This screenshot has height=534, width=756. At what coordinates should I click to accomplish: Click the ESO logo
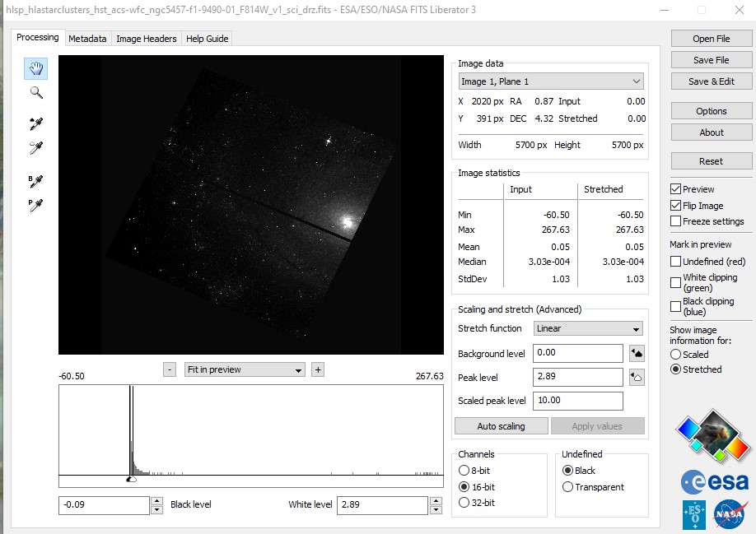pos(694,515)
